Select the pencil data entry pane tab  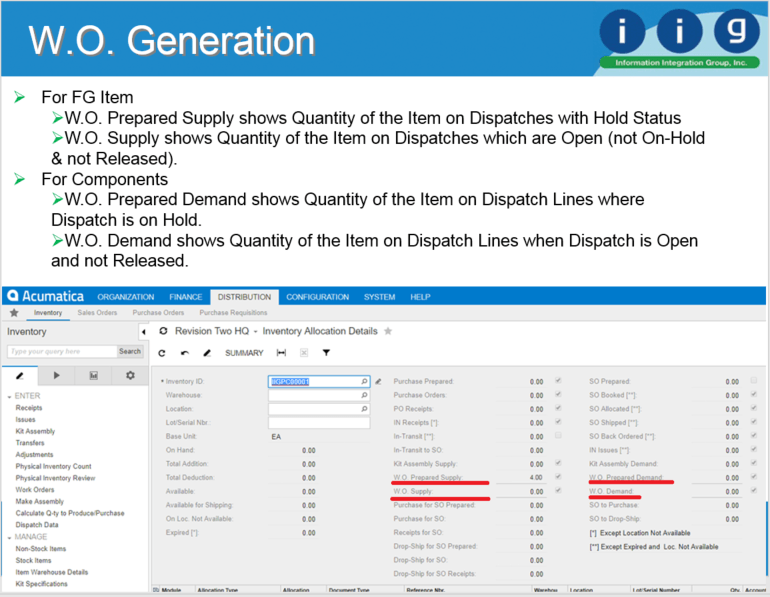coord(20,376)
